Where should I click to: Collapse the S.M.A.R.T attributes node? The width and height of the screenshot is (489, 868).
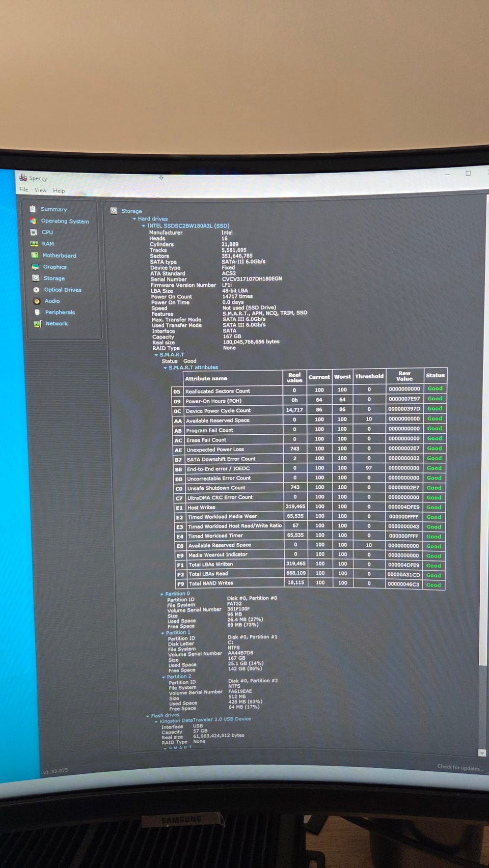point(165,368)
